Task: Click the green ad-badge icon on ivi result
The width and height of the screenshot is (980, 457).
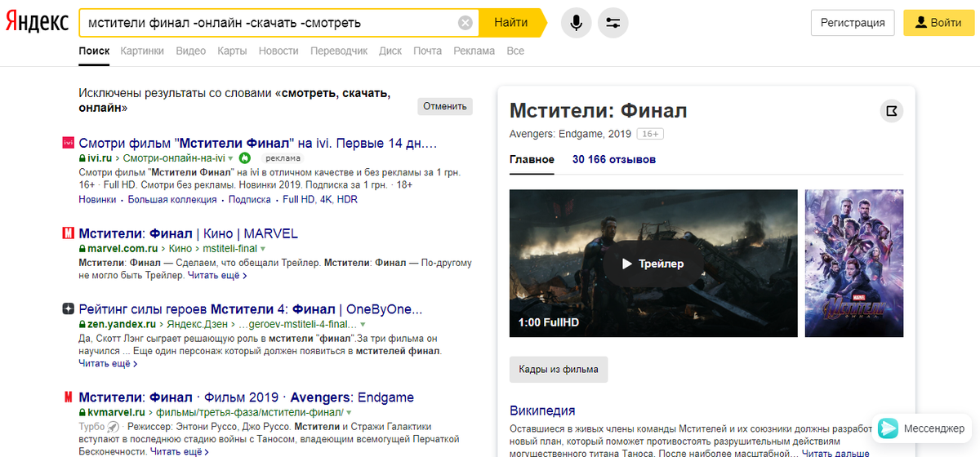Action: tap(244, 158)
